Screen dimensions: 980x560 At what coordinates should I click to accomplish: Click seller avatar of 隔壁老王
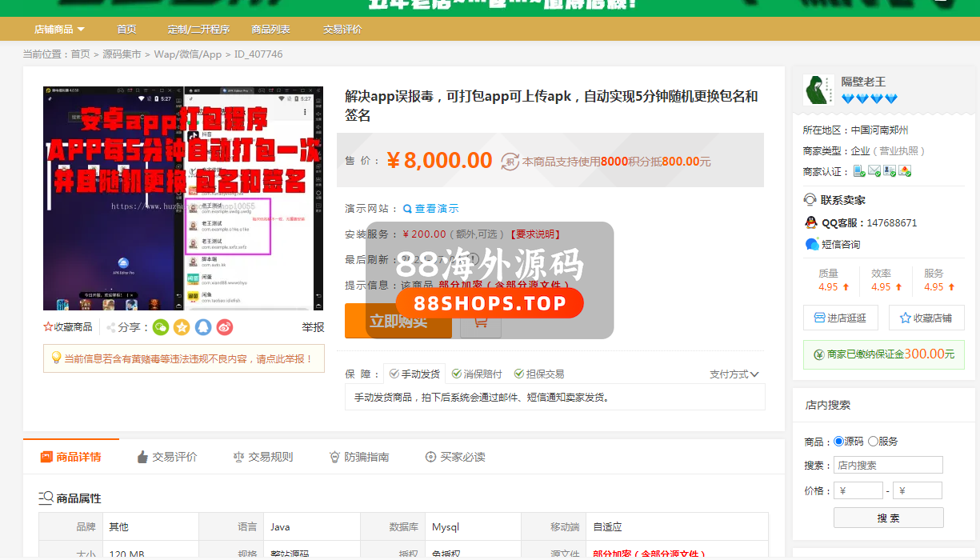(x=818, y=90)
